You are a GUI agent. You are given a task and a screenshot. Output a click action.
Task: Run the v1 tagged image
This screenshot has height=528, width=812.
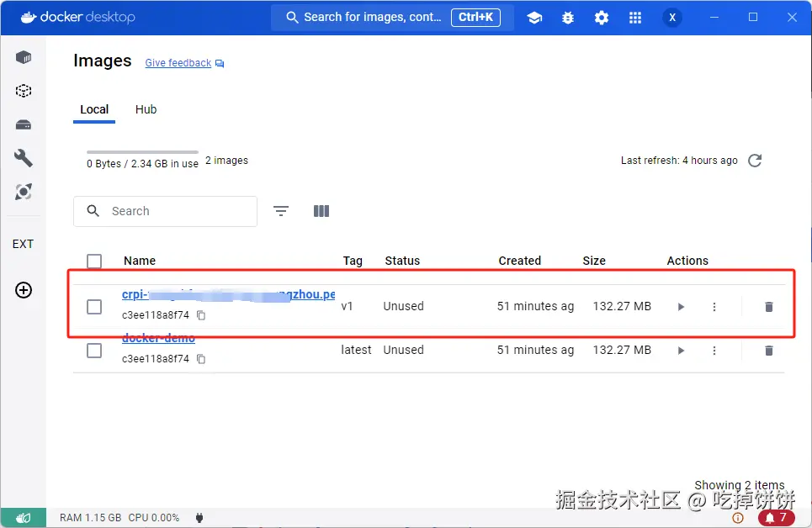[681, 307]
